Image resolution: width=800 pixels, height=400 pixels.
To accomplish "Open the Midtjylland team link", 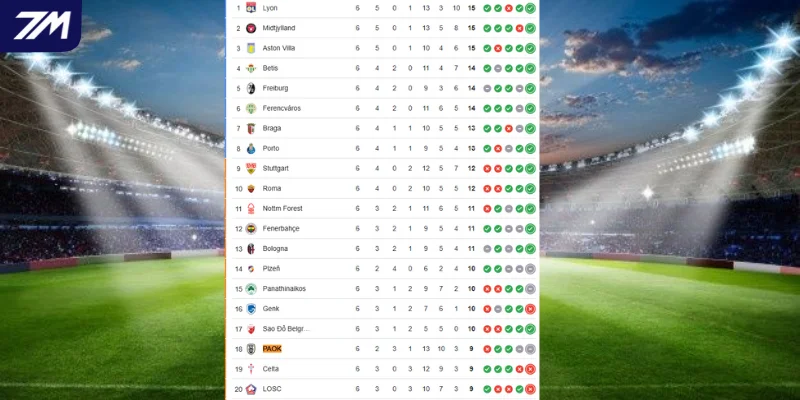I will (278, 28).
